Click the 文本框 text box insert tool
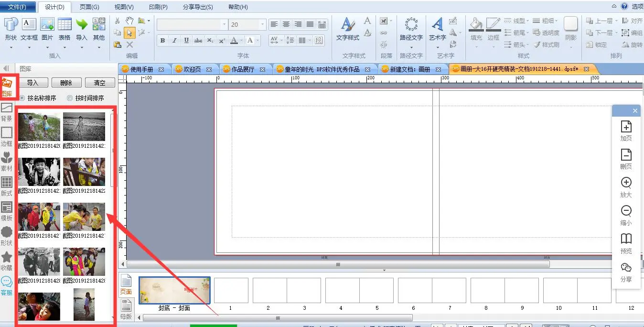Screen dimensions: 644x327 [29, 29]
